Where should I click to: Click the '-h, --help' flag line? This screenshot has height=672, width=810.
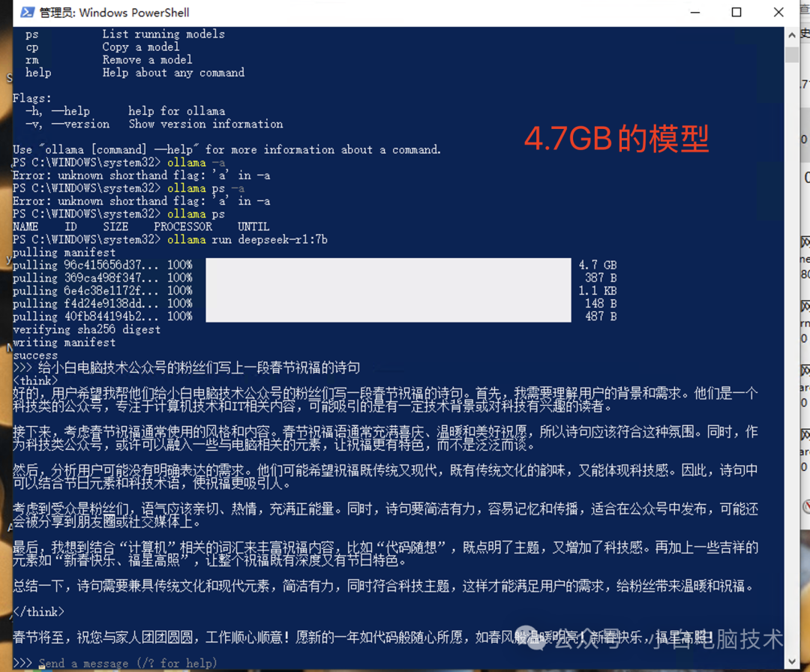[125, 111]
